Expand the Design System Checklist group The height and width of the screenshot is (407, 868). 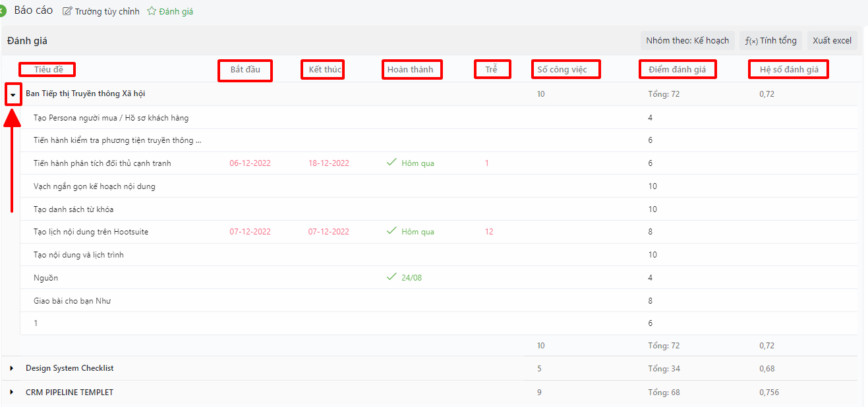tap(12, 368)
